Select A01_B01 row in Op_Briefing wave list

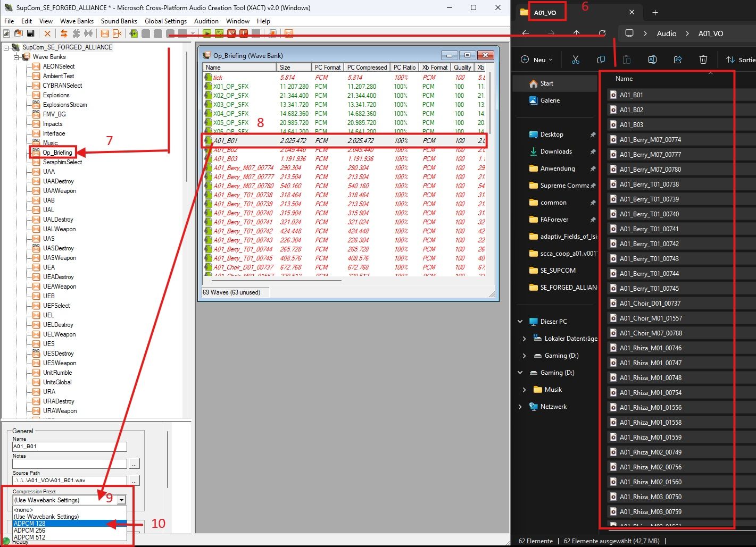coord(345,141)
